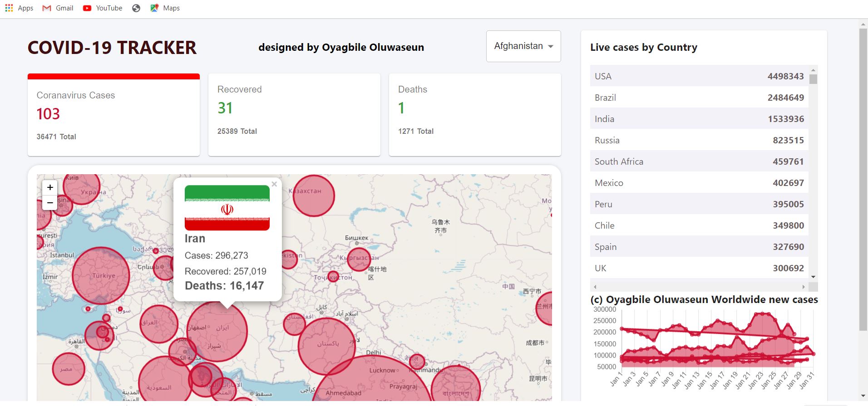The image size is (868, 406).
Task: Click the page scroll up arrow
Action: point(863,24)
